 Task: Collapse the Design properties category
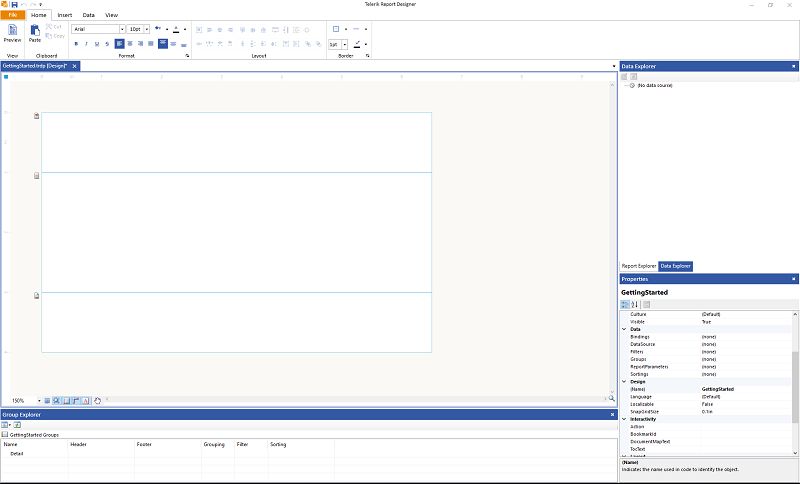point(624,381)
